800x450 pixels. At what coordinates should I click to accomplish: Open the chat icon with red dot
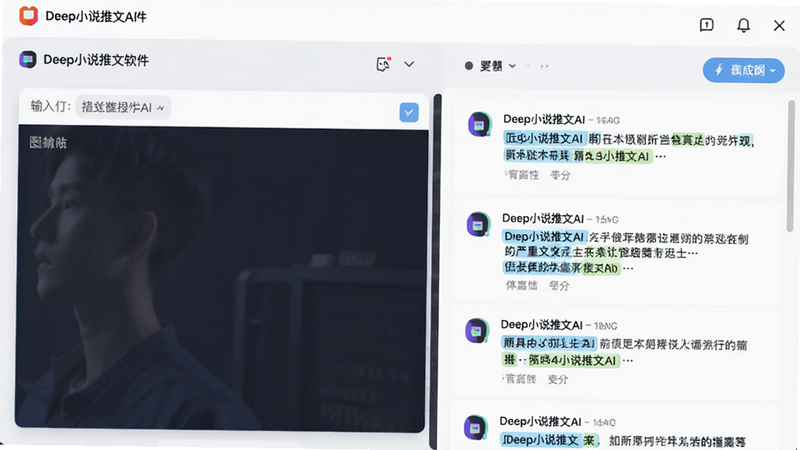(383, 64)
